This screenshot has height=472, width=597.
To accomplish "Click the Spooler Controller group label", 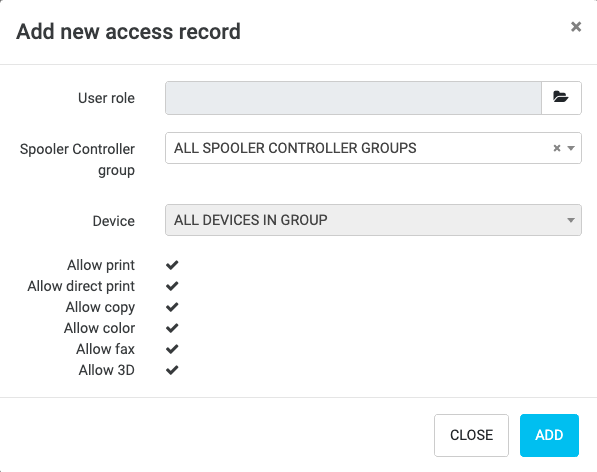I will (x=77, y=159).
